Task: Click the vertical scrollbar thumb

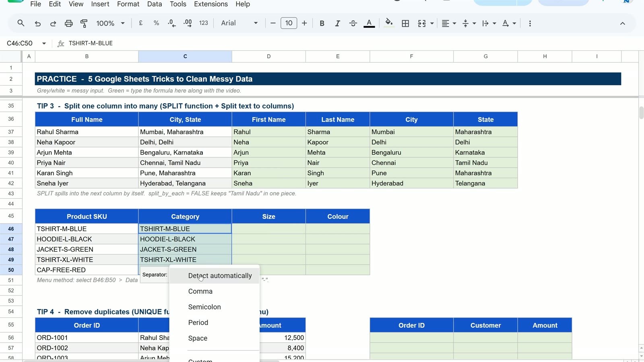Action: coord(641,112)
